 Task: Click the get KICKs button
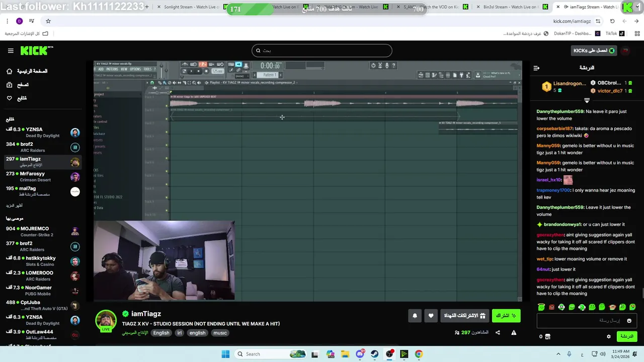click(x=594, y=50)
